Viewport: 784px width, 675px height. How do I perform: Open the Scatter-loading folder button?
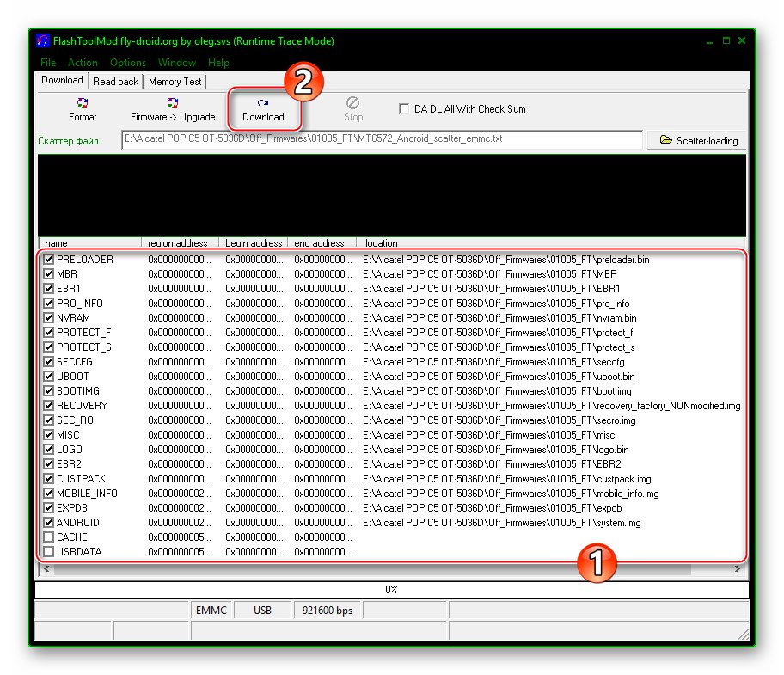(697, 140)
